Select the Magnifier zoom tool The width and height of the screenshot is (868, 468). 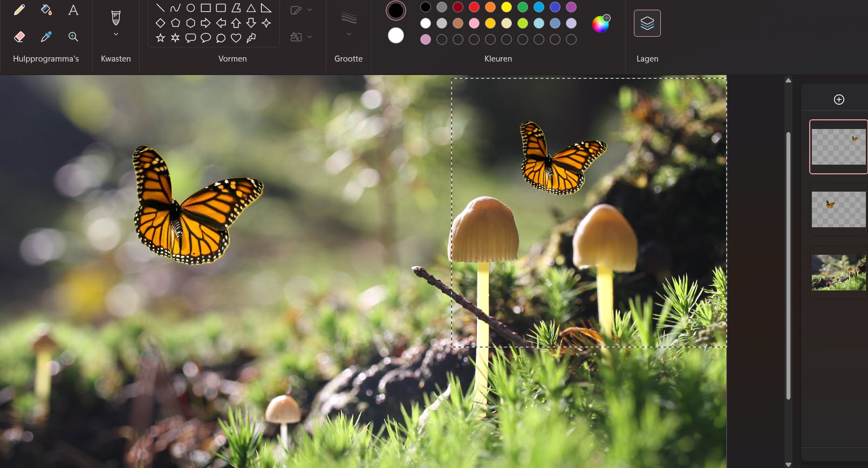point(73,37)
